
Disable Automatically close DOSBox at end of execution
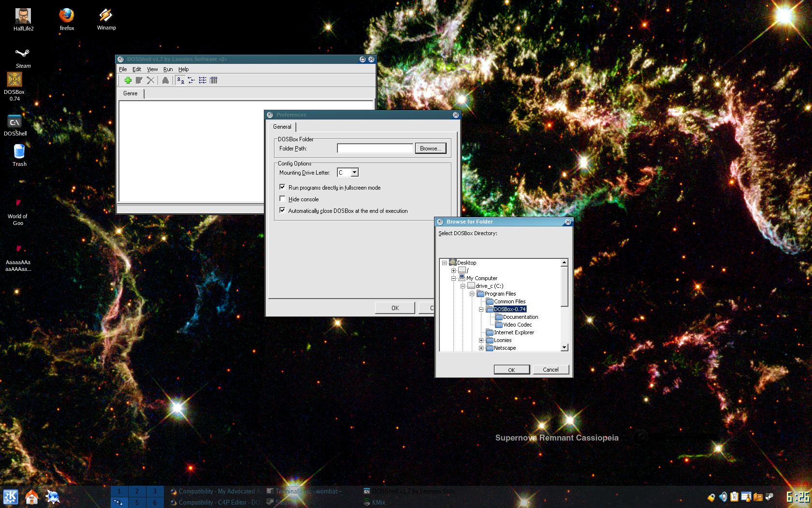point(283,210)
